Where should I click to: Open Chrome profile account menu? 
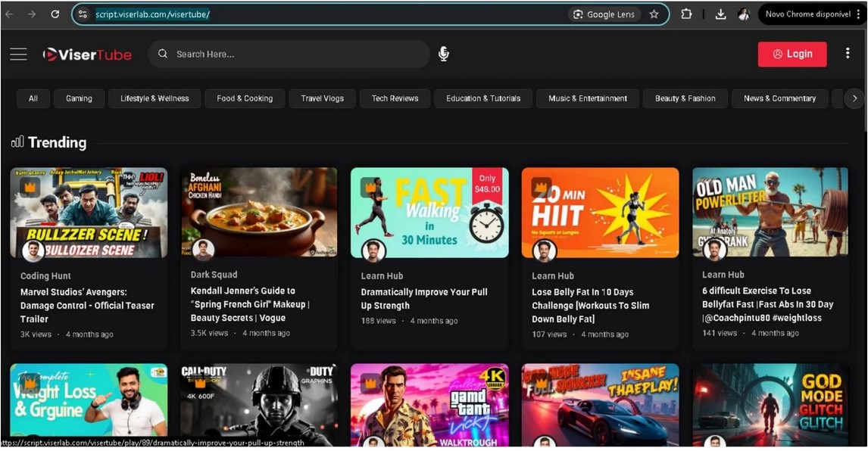click(x=743, y=14)
